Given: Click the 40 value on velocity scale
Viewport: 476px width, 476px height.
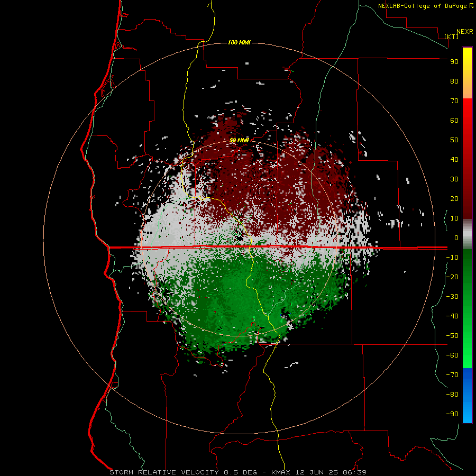Looking at the screenshot, I should tap(454, 159).
